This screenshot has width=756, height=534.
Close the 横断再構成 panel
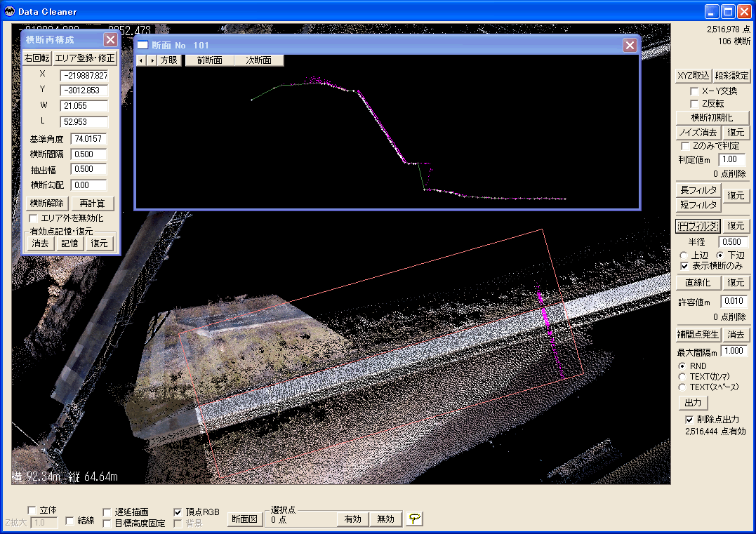[110, 39]
